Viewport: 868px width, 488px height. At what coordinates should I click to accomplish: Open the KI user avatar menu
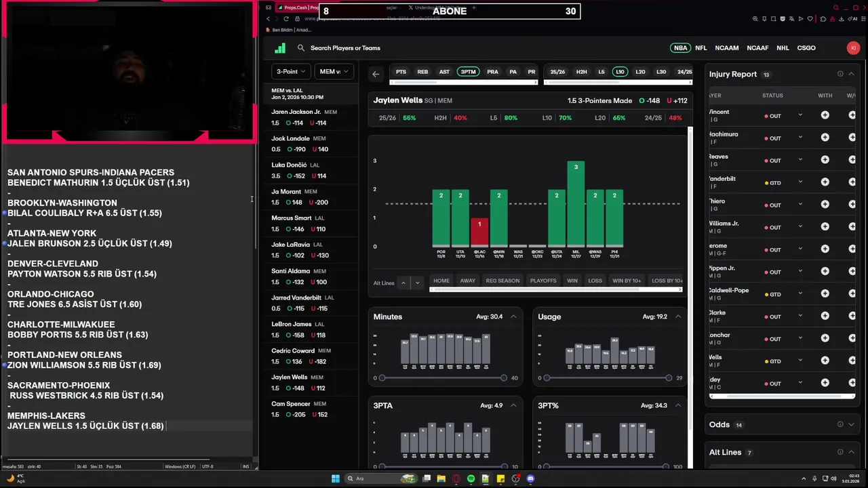click(x=853, y=48)
